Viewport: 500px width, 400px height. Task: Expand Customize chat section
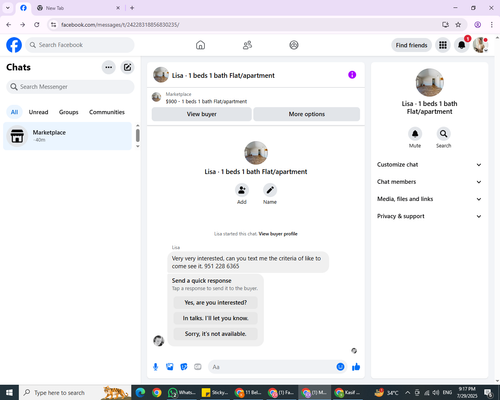(429, 165)
